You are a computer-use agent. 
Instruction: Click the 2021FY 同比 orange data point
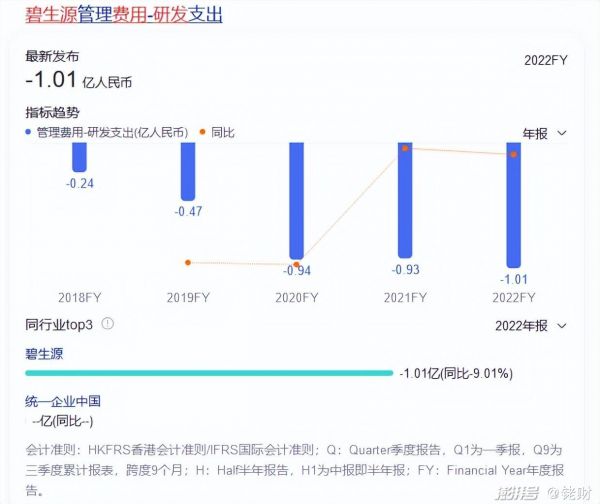click(405, 148)
